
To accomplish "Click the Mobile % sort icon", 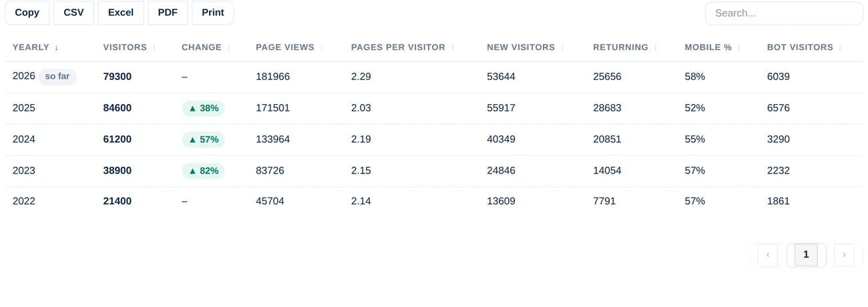I will point(739,47).
